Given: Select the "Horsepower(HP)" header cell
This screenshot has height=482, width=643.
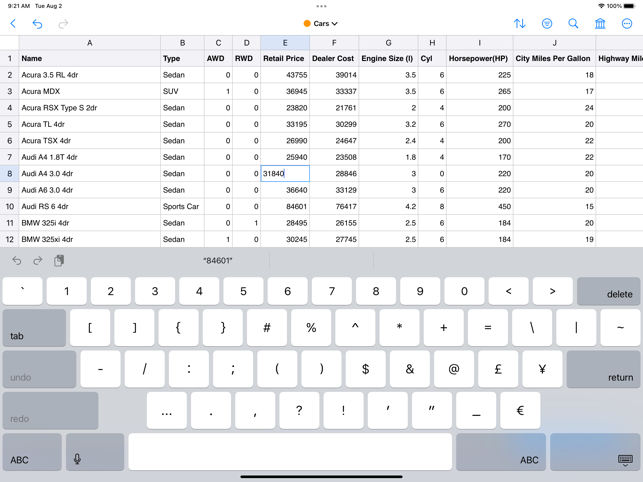Looking at the screenshot, I should tap(479, 58).
